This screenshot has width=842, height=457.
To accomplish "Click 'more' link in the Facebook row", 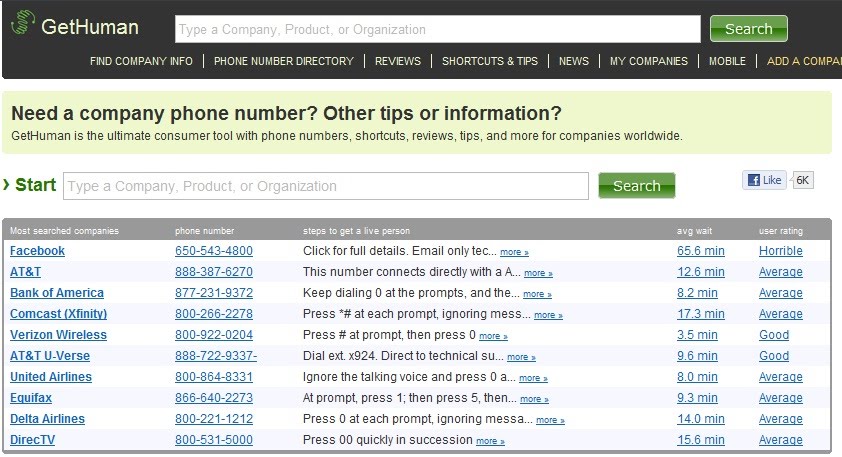I will tap(514, 252).
